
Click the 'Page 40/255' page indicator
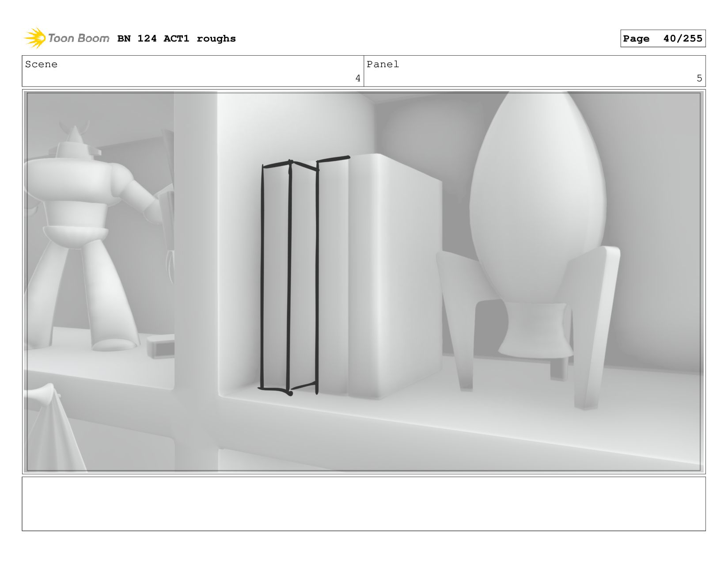[663, 38]
